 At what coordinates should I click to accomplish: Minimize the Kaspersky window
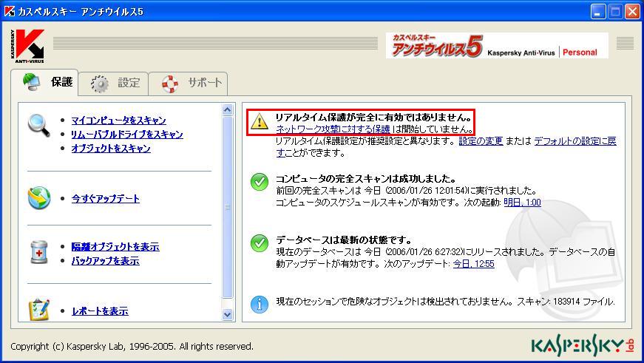(x=598, y=12)
